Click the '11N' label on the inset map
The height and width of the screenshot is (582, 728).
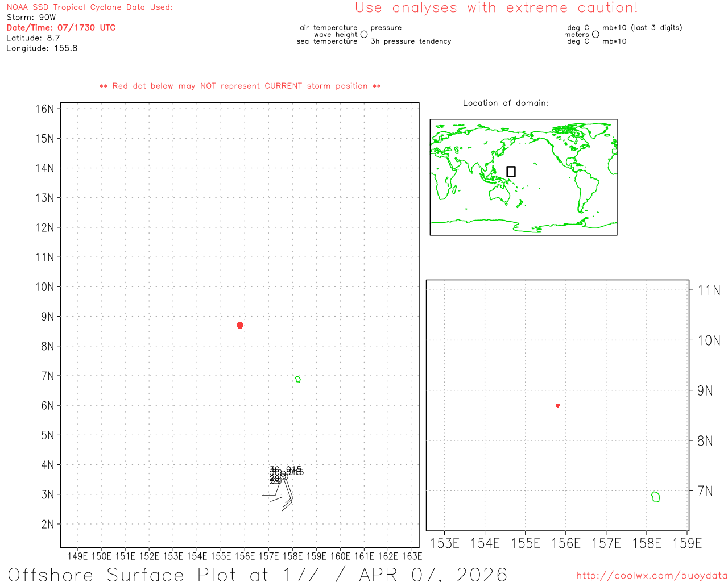click(709, 290)
